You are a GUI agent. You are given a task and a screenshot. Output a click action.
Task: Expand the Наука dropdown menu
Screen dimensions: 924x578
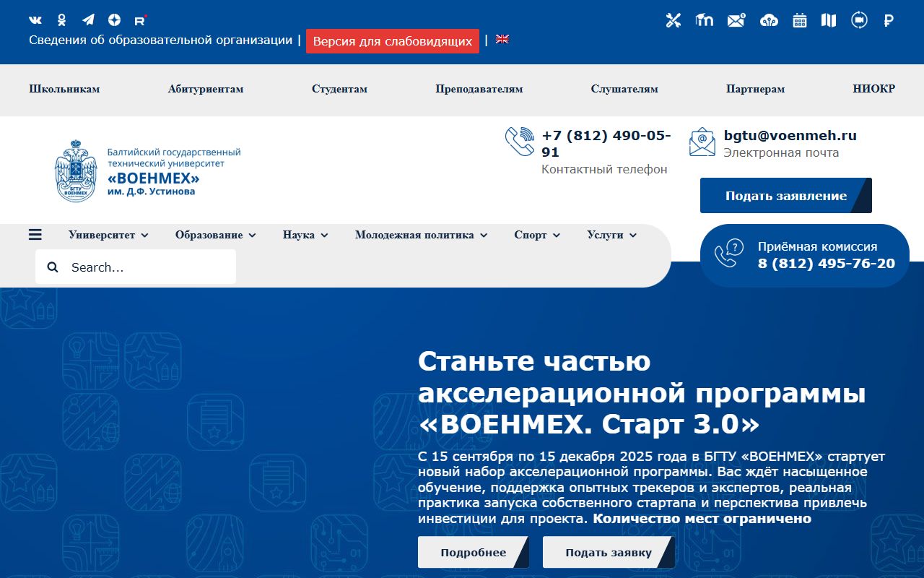(305, 235)
